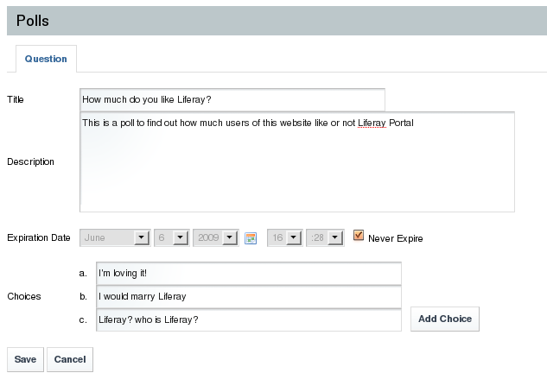This screenshot has width=547, height=392.
Task: Open the expiration minute dropdown
Action: 325,237
